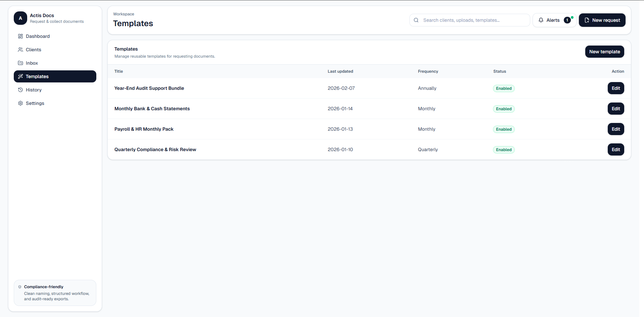Click the Actis Docs workspace avatar
644x317 pixels.
20,18
